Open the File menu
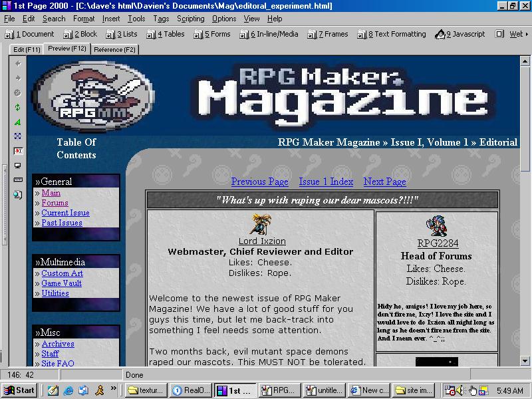 point(9,19)
